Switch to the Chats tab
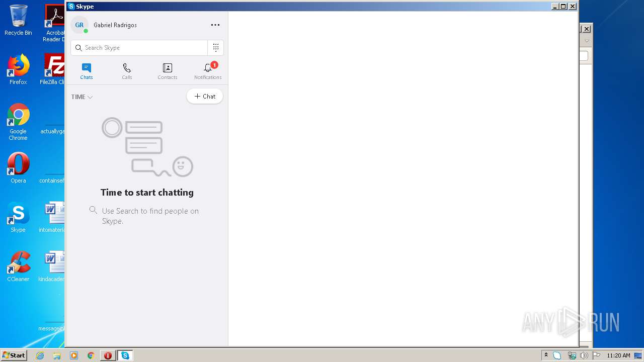Image resolution: width=644 pixels, height=362 pixels. pos(87,71)
